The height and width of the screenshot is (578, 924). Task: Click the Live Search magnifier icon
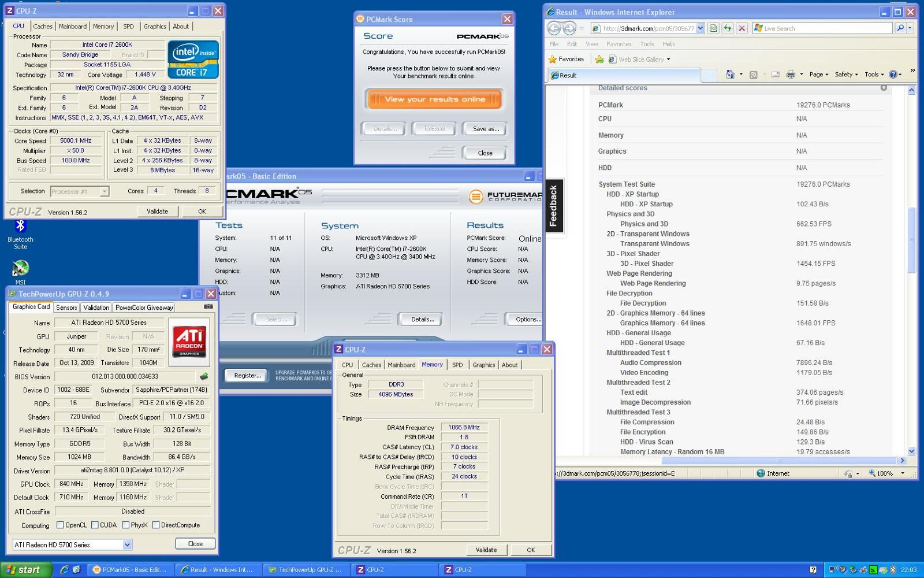900,28
